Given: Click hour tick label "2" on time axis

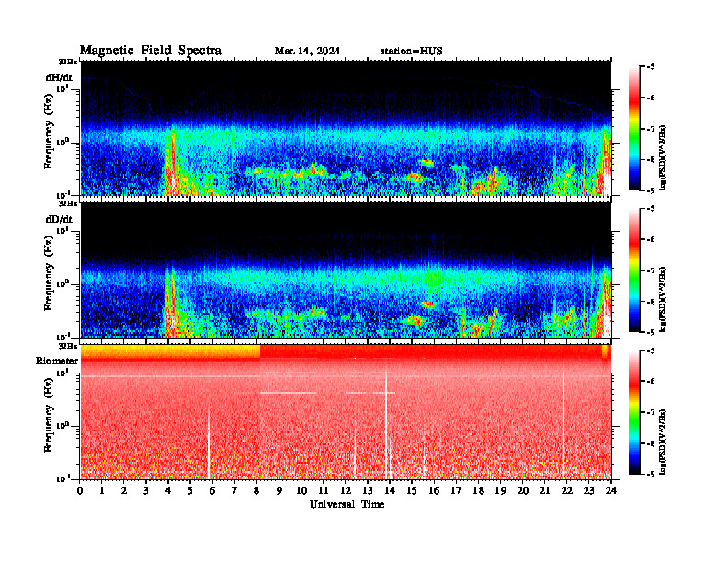Looking at the screenshot, I should point(124,490).
